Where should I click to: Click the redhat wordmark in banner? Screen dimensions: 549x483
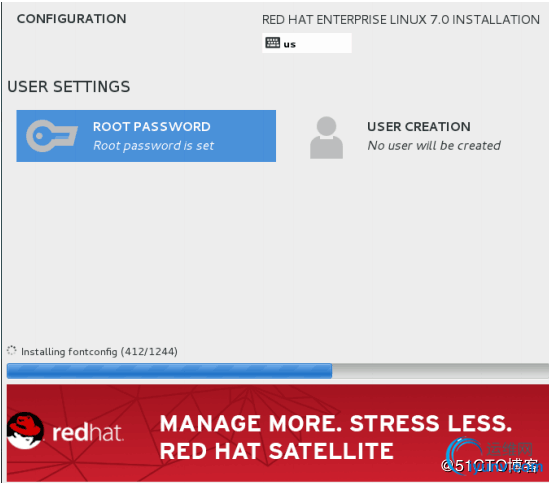pyautogui.click(x=88, y=433)
